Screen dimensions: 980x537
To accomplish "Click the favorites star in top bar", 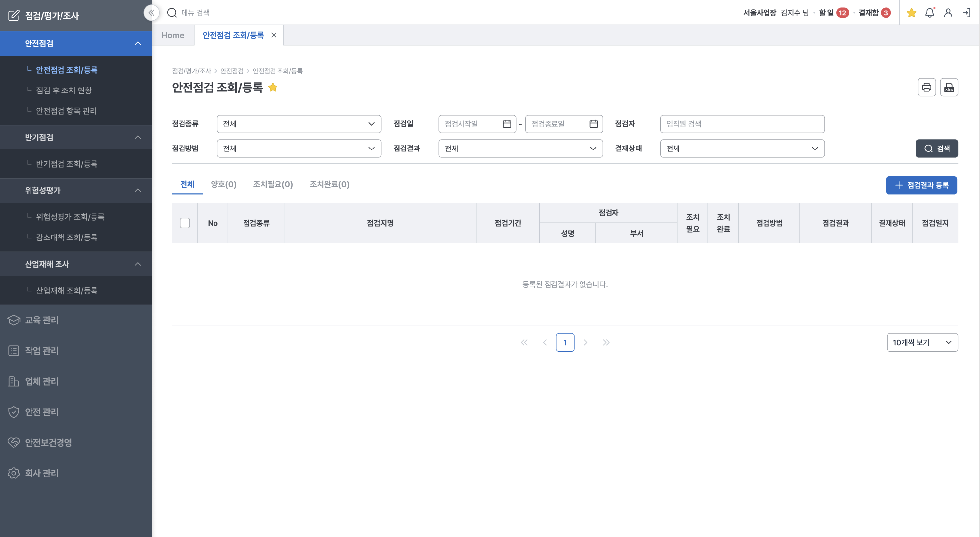I will (x=911, y=13).
